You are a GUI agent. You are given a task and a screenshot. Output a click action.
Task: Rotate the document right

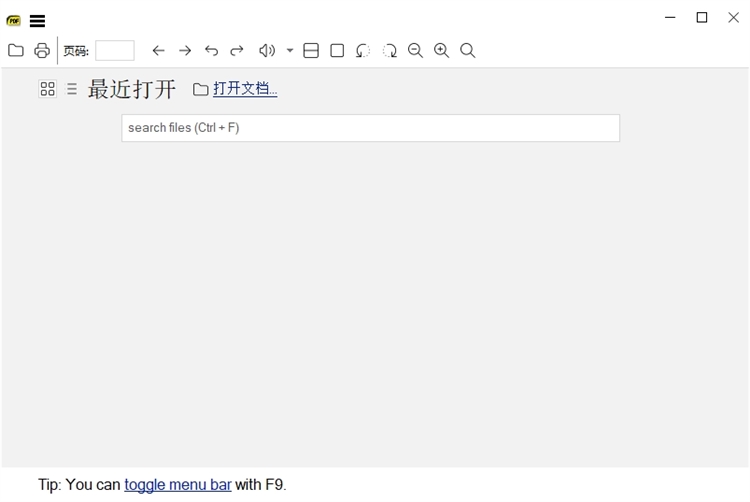tap(389, 50)
